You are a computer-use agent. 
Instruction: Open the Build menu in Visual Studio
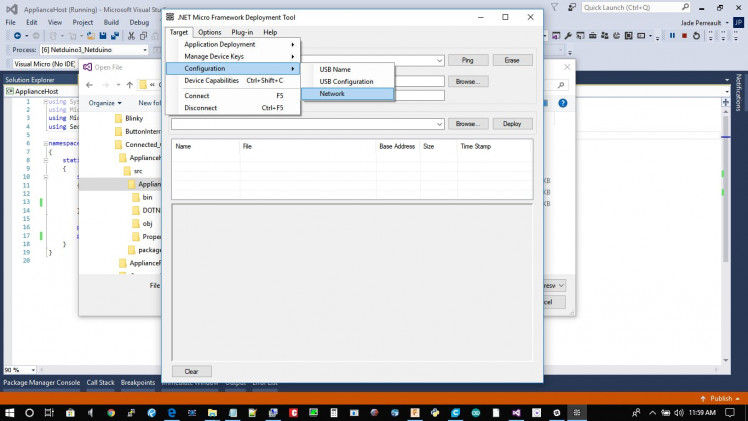pos(111,22)
